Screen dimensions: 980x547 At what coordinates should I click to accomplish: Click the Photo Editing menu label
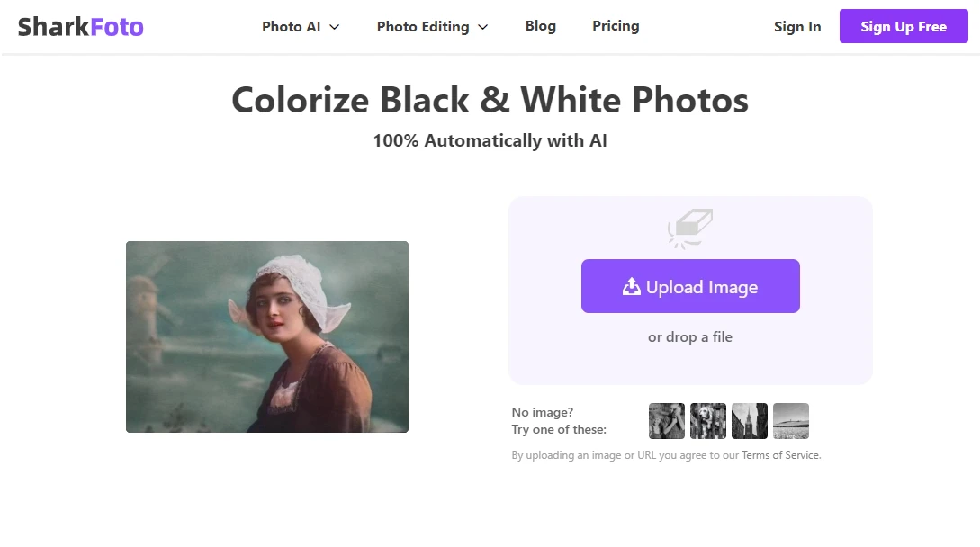click(x=422, y=26)
